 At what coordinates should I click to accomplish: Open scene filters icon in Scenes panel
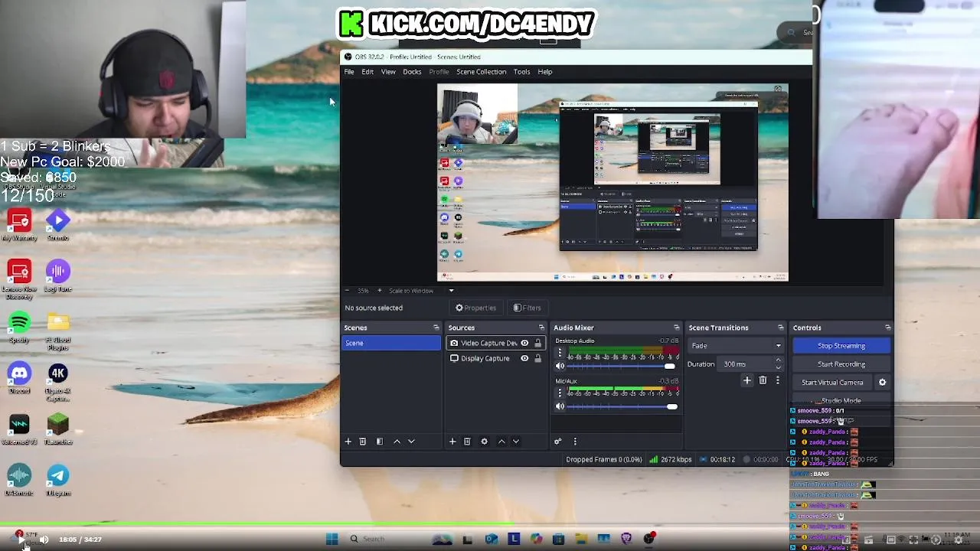point(380,442)
